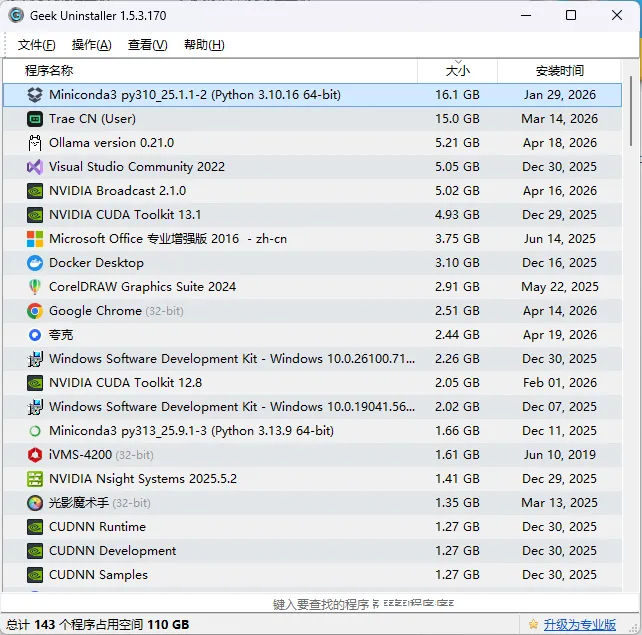Click the Miniconda3 py310 program icon

[x=35, y=95]
